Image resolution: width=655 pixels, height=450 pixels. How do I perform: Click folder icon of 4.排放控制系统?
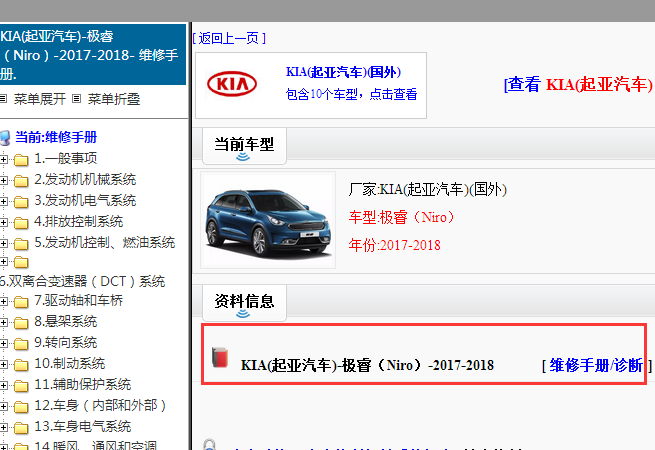tap(21, 223)
